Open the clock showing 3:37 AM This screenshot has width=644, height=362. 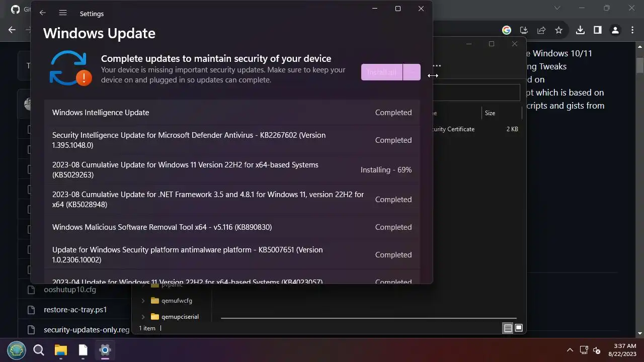(622, 350)
